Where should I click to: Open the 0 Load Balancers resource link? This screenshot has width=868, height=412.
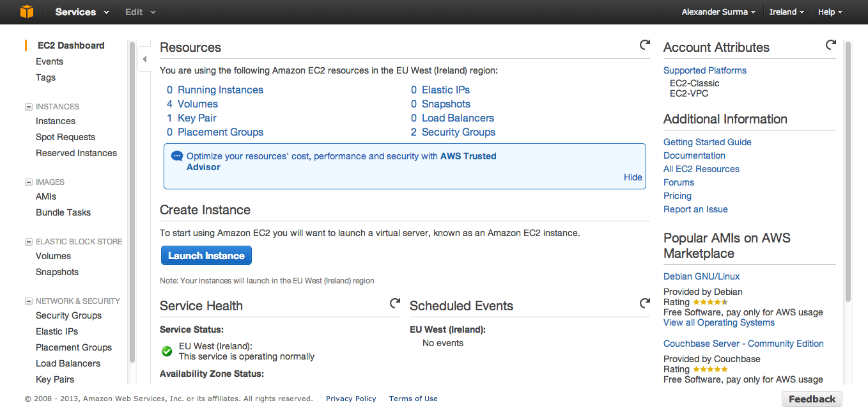coord(453,118)
